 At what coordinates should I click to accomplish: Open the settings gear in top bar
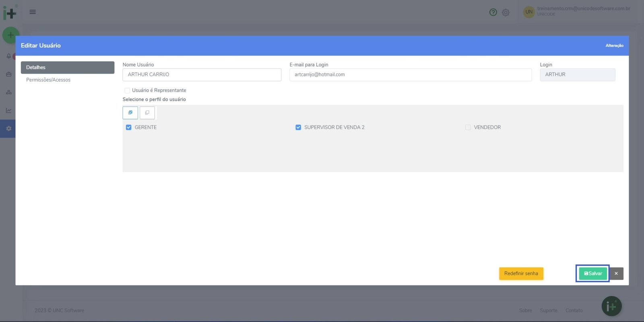[x=506, y=12]
